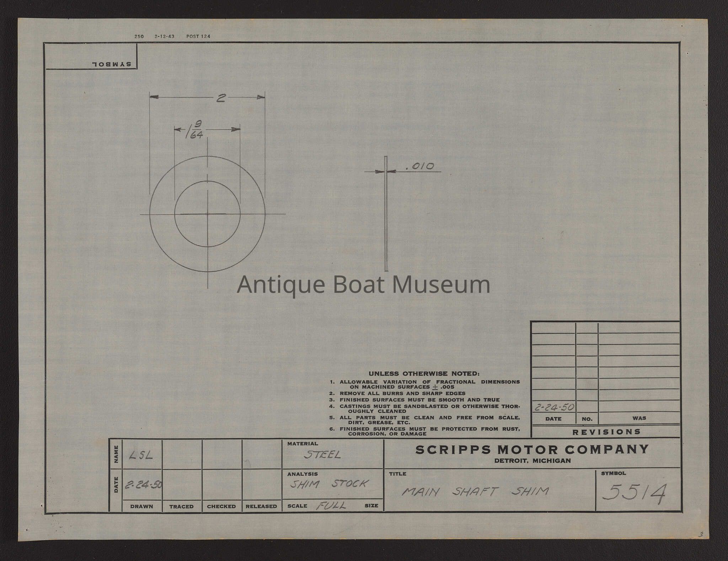
Task: Click the FULL scale entry
Action: pos(331,505)
